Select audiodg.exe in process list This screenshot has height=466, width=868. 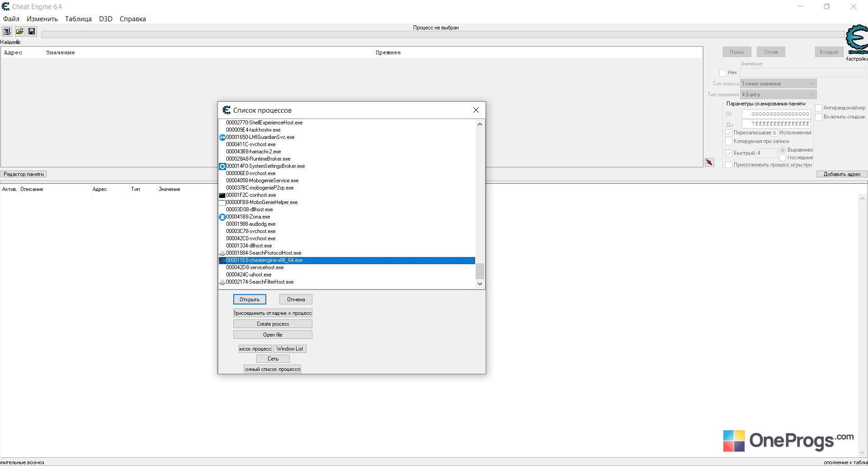point(347,224)
